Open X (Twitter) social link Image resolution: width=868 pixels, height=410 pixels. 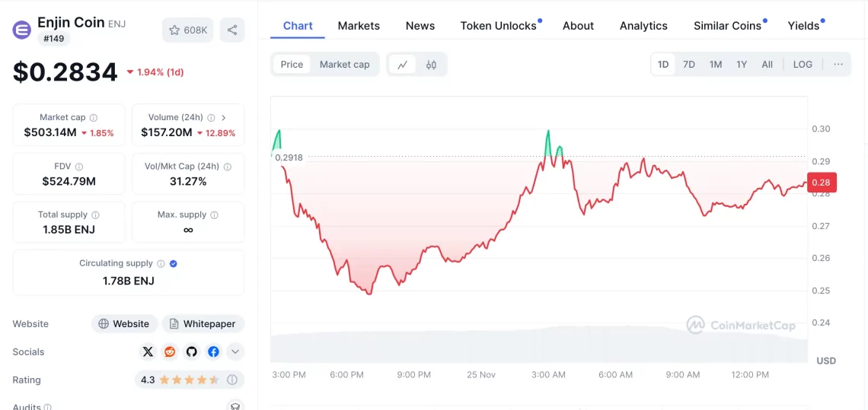point(148,352)
